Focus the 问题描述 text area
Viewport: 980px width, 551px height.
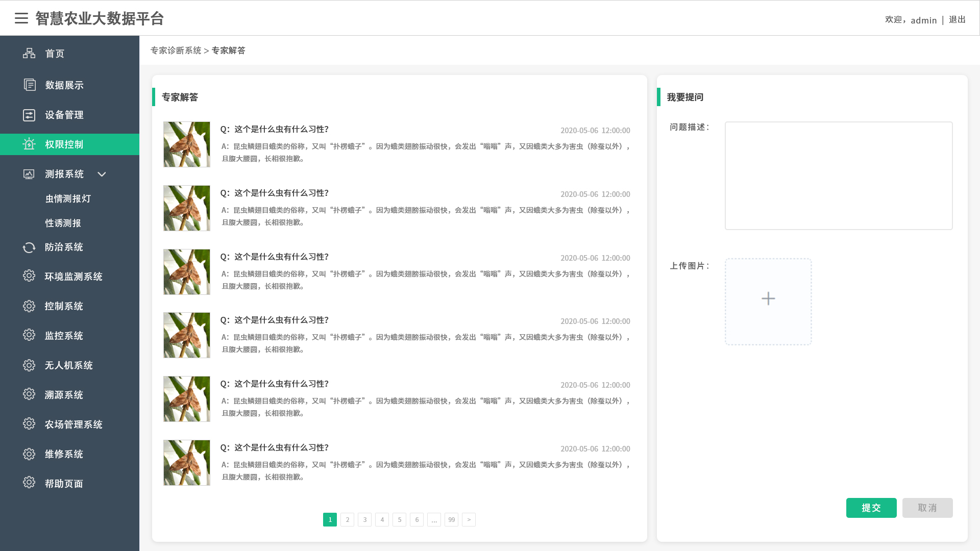point(839,176)
